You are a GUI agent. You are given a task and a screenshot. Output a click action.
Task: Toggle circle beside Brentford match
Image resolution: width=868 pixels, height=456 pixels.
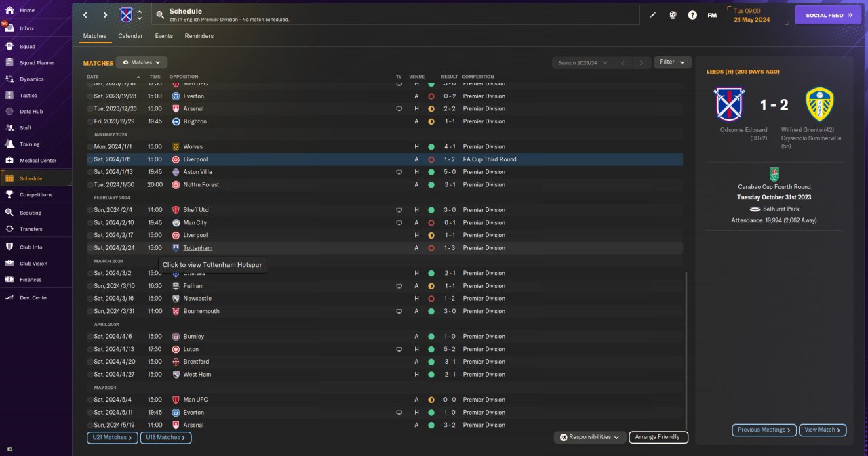pyautogui.click(x=90, y=362)
